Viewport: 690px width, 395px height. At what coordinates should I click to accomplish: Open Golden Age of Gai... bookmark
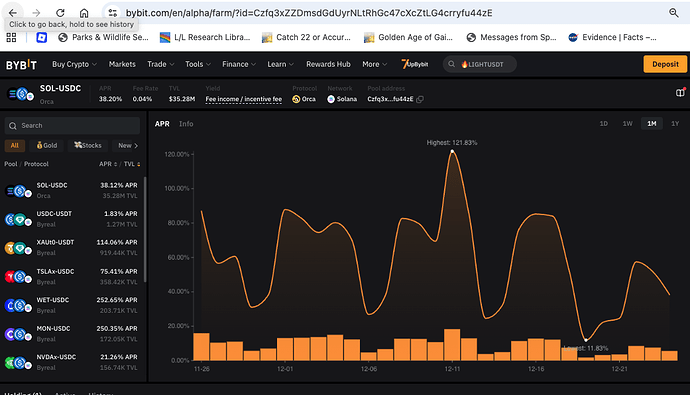(x=408, y=37)
